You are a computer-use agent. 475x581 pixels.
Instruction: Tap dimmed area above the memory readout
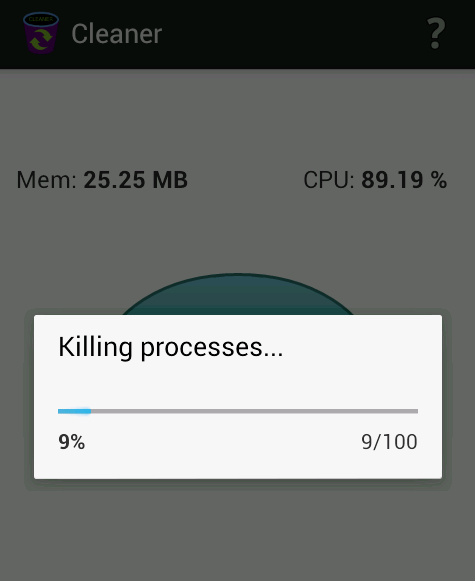(238, 119)
